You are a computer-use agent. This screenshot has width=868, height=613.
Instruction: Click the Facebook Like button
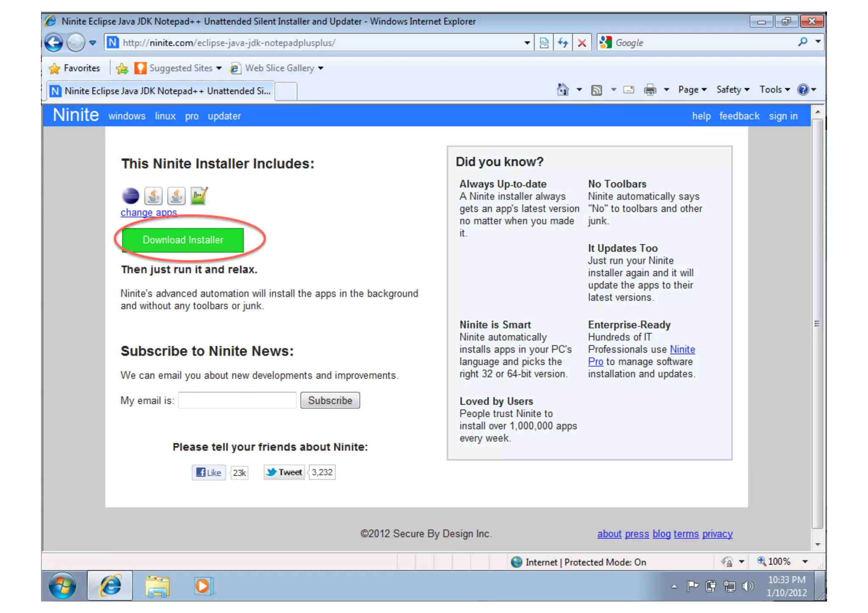209,473
